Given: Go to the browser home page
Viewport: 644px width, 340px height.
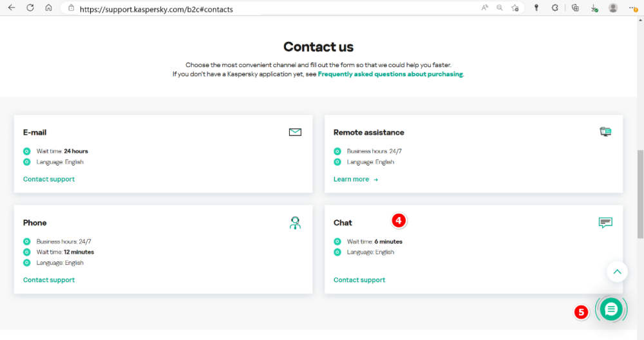Looking at the screenshot, I should (x=48, y=8).
